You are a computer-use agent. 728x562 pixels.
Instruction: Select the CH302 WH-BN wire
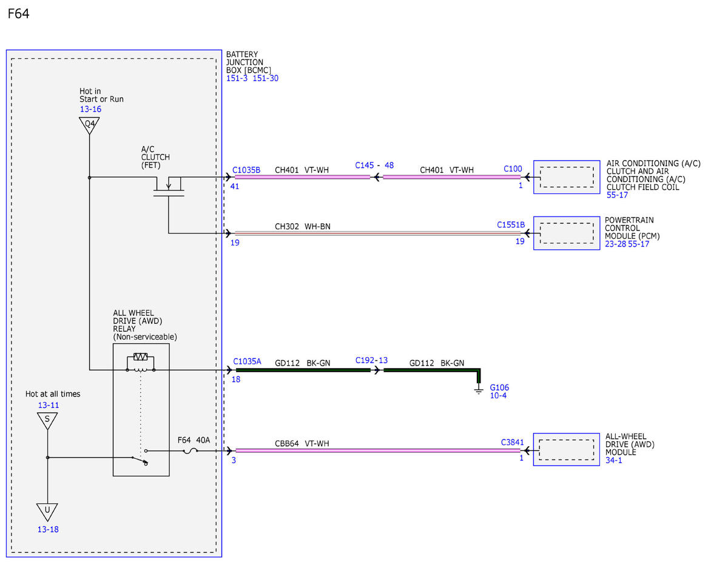377,233
